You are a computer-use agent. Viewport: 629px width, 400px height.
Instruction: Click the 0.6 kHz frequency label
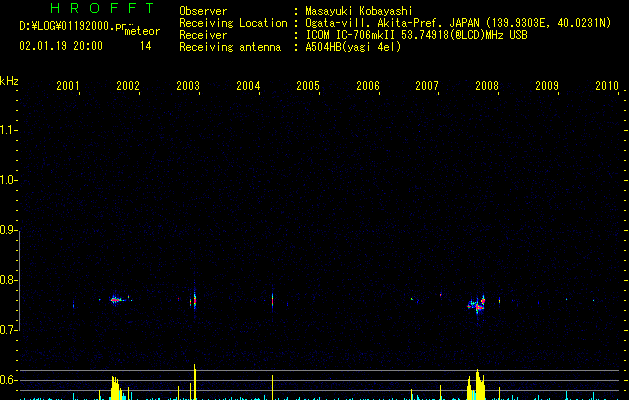(x=8, y=380)
